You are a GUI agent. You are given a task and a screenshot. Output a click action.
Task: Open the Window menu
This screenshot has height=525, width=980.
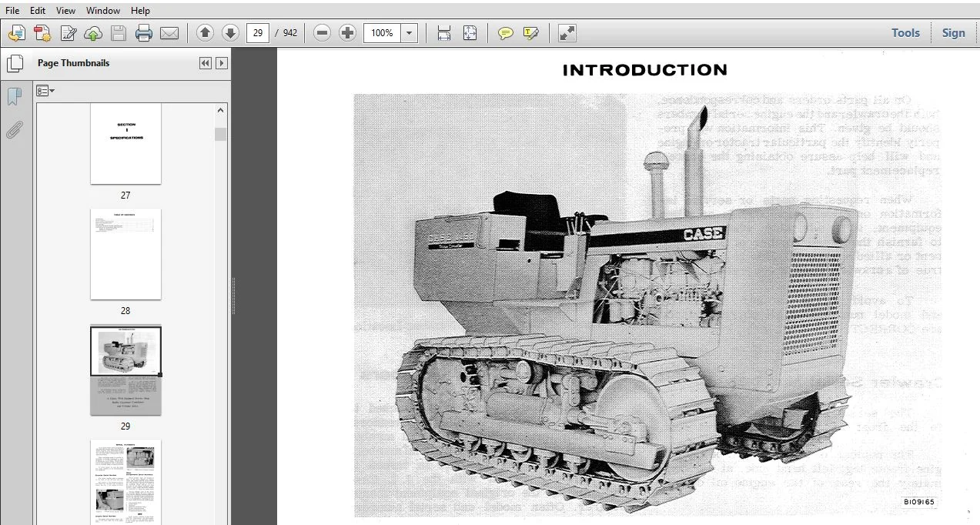(x=103, y=11)
